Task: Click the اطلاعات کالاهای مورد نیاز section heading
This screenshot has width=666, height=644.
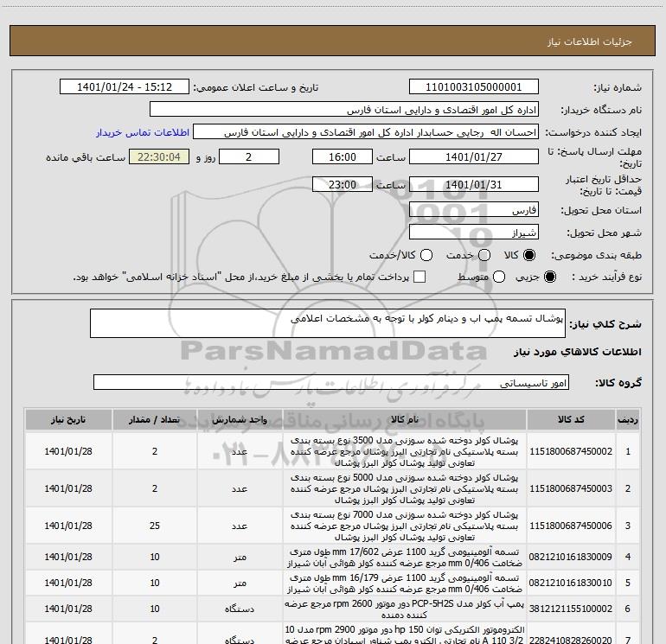Action: (x=578, y=352)
